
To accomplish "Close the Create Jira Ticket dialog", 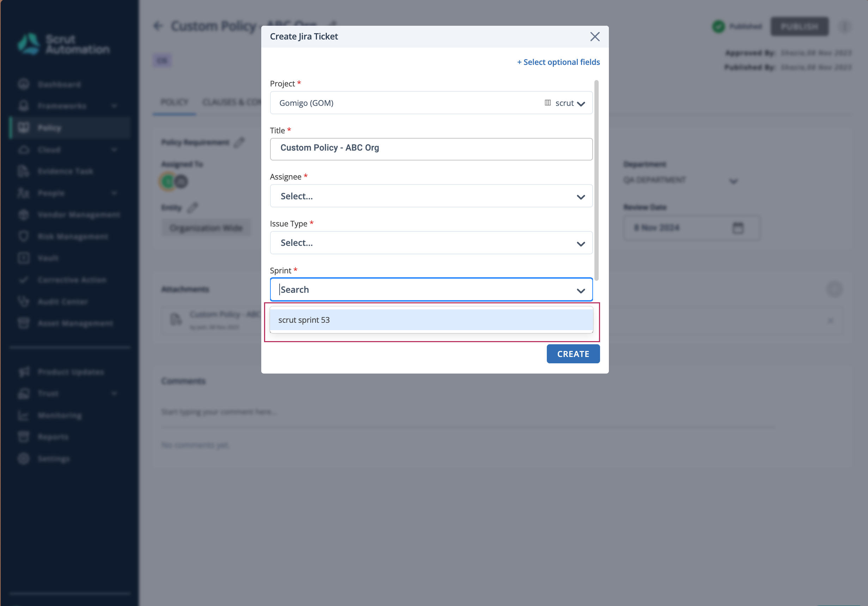I will click(595, 37).
